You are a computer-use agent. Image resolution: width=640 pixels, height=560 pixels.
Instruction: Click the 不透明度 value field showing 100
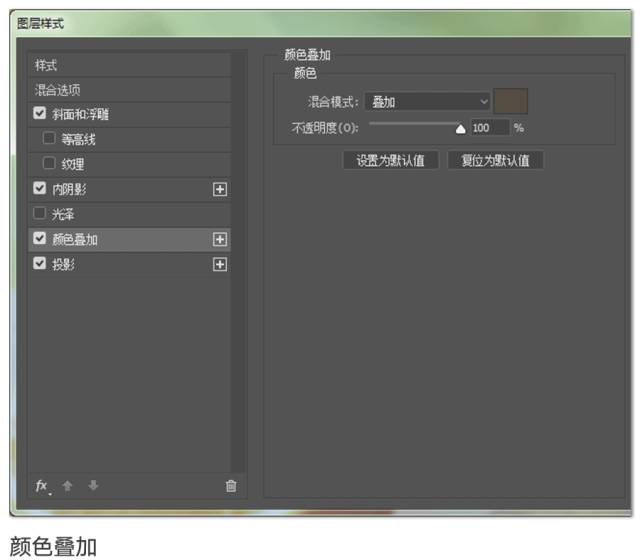(x=490, y=128)
